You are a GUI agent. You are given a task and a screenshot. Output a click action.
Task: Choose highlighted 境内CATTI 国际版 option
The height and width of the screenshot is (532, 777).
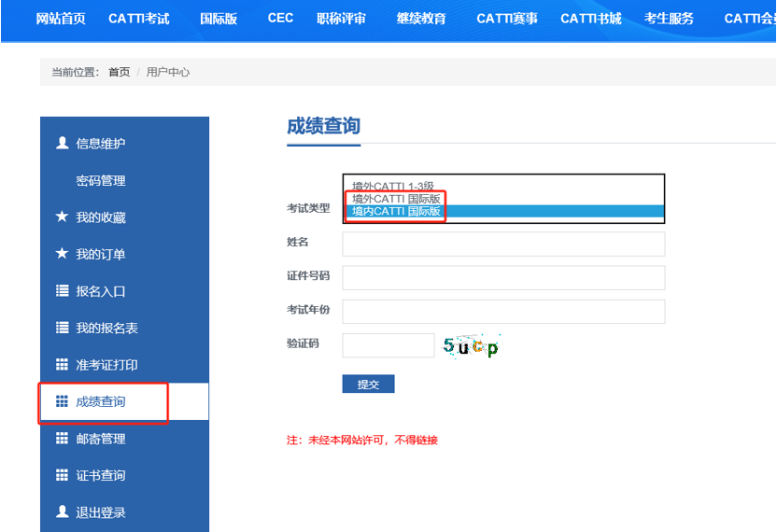coord(503,212)
